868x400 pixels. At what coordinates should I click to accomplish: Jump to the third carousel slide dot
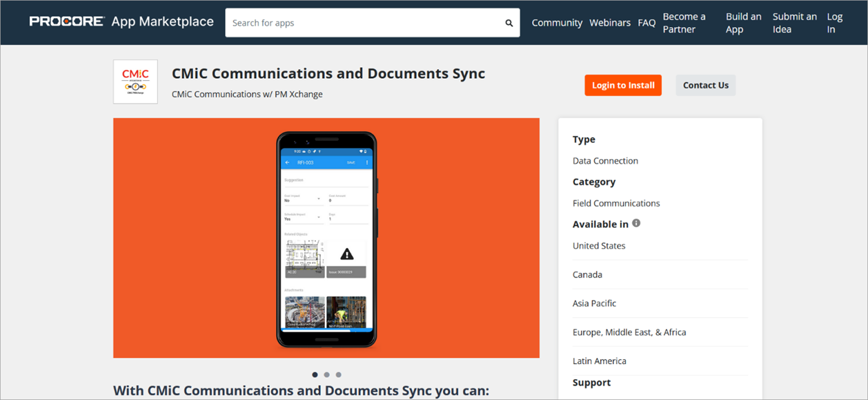338,374
